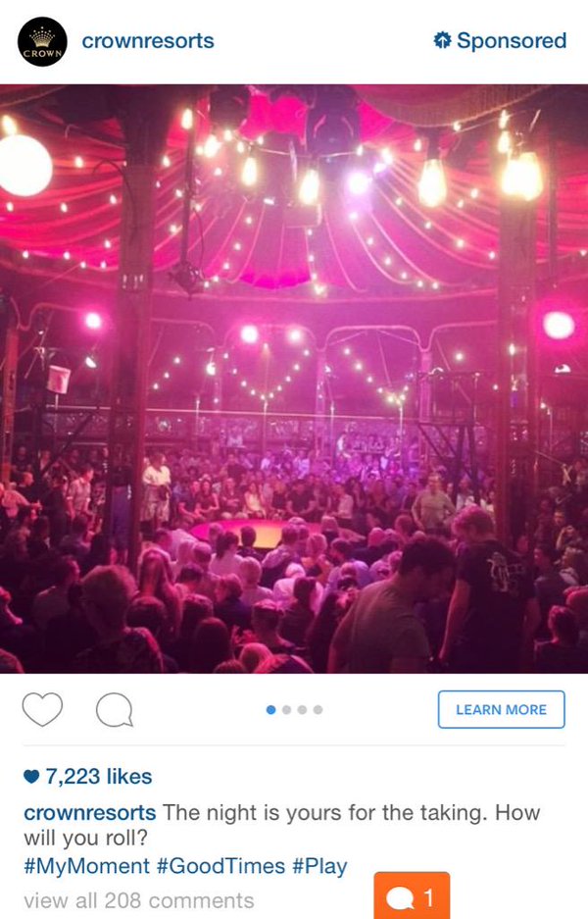The width and height of the screenshot is (588, 919).
Task: Open crownresorts name in caption
Action: [x=89, y=813]
